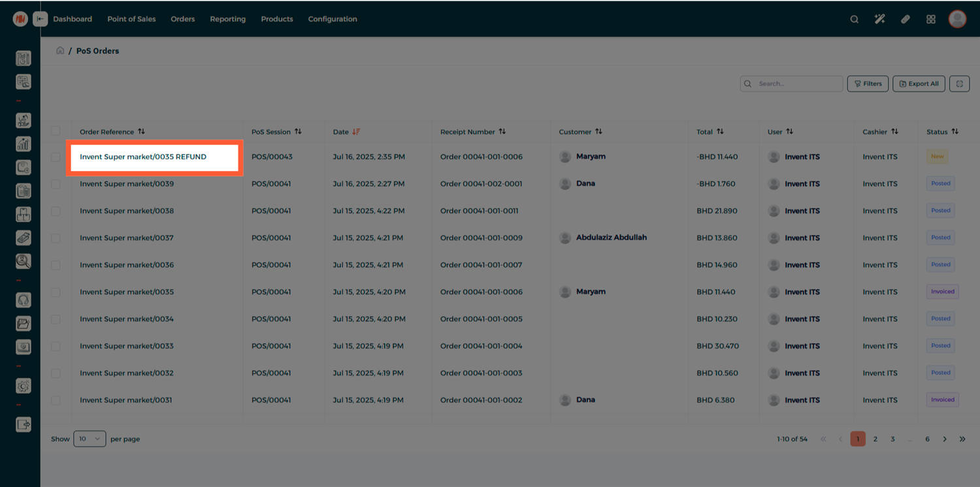The image size is (980, 487).
Task: Click the magic wand icon in top bar
Action: tap(879, 19)
